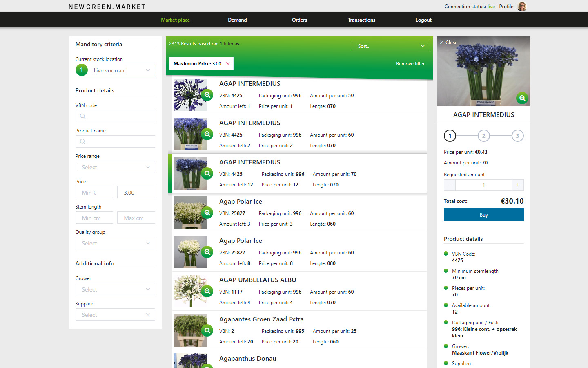Zoom AGAP UMBELLATUS ALBU image
588x368 pixels.
click(x=207, y=291)
